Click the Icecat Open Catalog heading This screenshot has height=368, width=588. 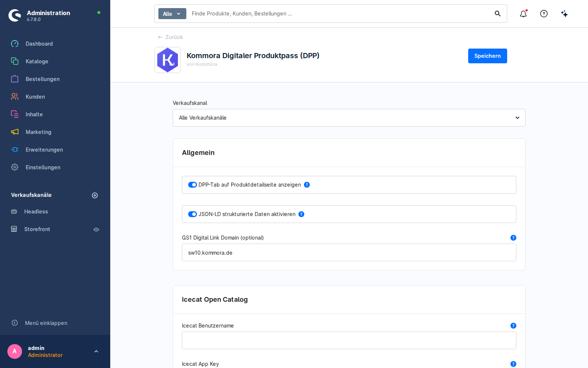pyautogui.click(x=215, y=300)
